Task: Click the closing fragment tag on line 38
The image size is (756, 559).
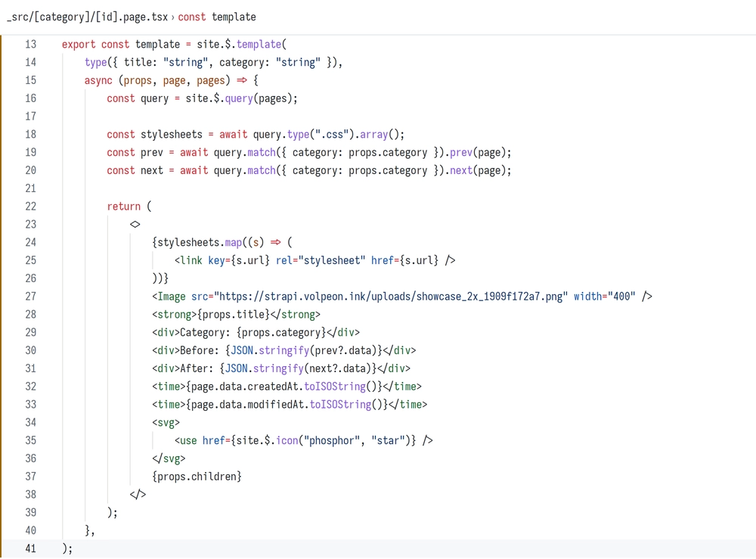Action: coord(138,495)
